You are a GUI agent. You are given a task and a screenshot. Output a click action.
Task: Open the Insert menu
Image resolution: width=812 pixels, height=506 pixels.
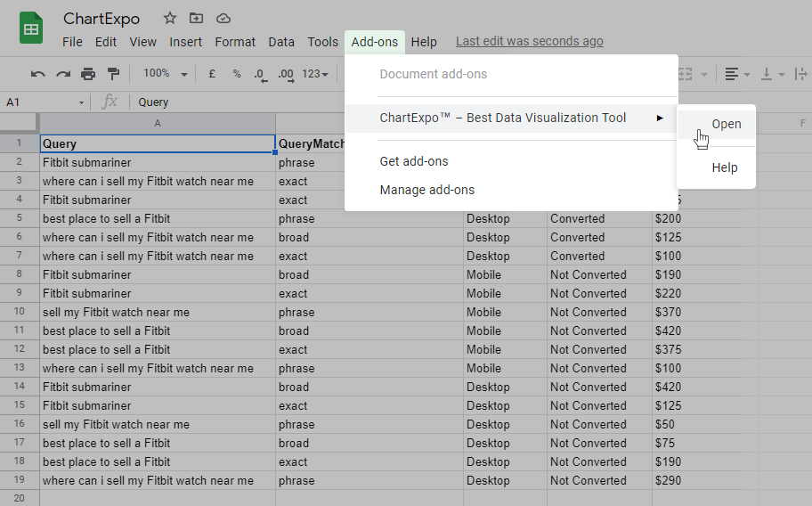tap(185, 42)
